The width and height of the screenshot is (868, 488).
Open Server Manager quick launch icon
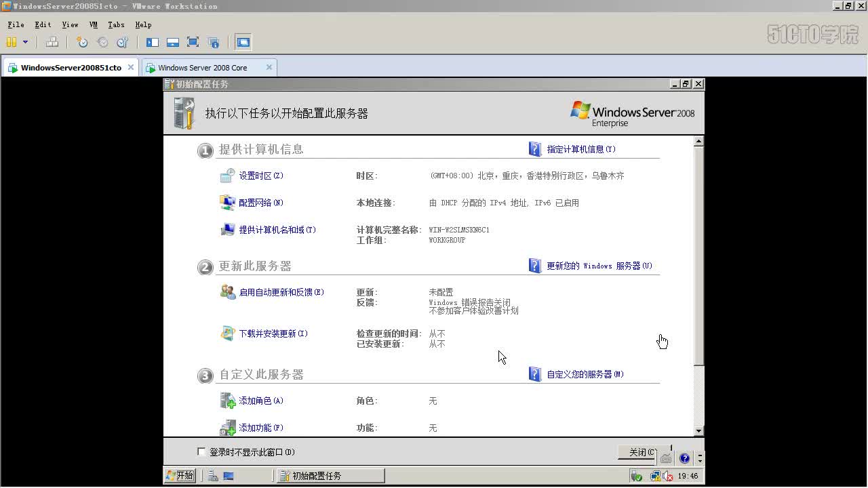213,476
